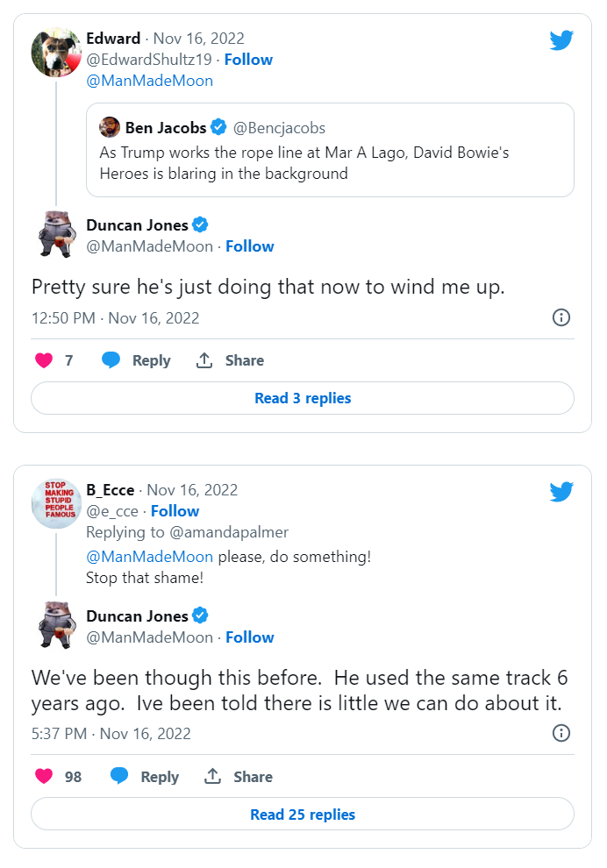The height and width of the screenshot is (868, 607).
Task: Open the 5:37 PM · Nov 16, 2022 timestamp
Action: pos(111,733)
